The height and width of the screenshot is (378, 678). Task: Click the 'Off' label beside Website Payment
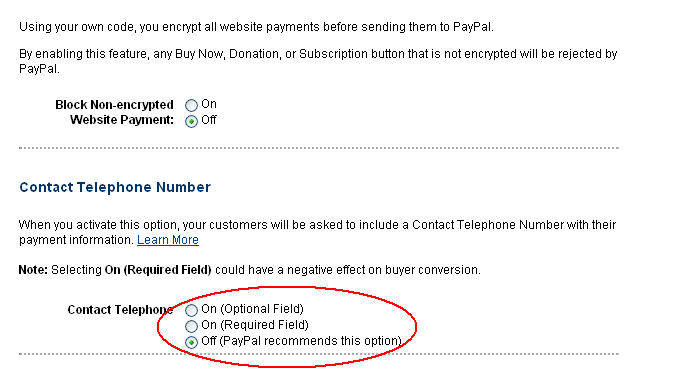[209, 120]
